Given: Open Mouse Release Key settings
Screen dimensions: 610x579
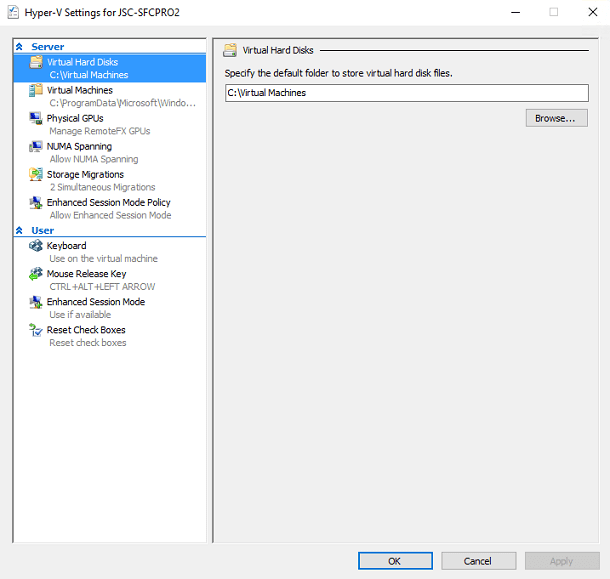Looking at the screenshot, I should 110,280.
